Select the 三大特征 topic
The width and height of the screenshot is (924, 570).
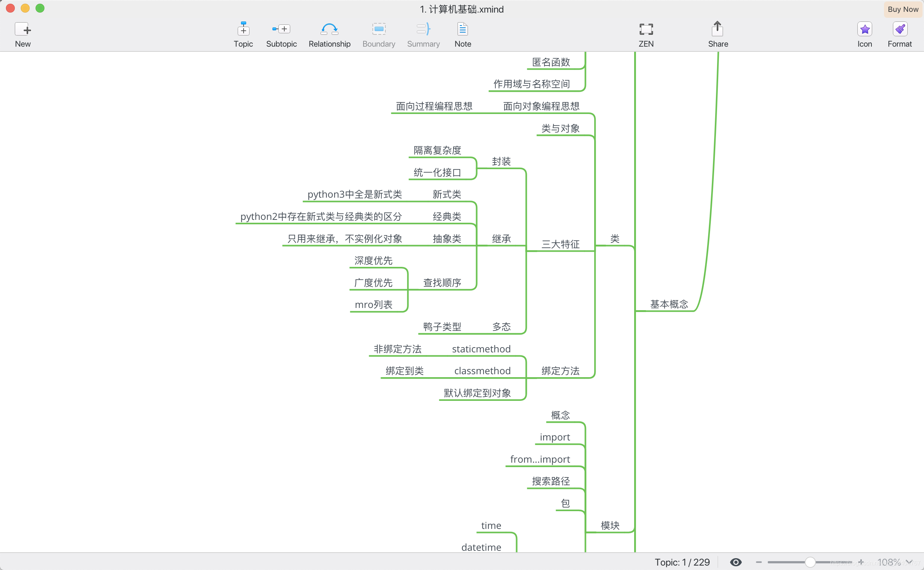560,244
